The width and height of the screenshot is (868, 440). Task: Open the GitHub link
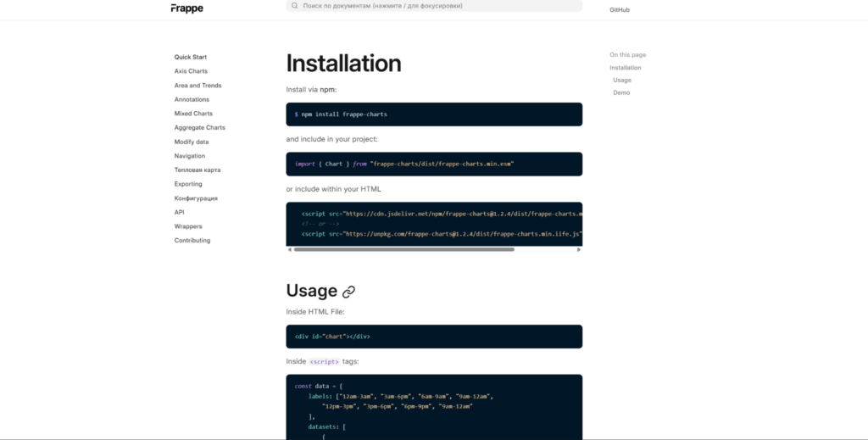[x=620, y=10]
